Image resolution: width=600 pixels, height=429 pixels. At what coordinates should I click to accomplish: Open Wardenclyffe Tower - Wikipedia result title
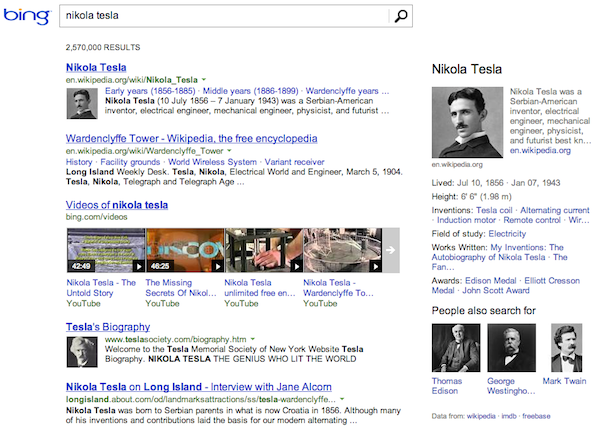click(191, 139)
